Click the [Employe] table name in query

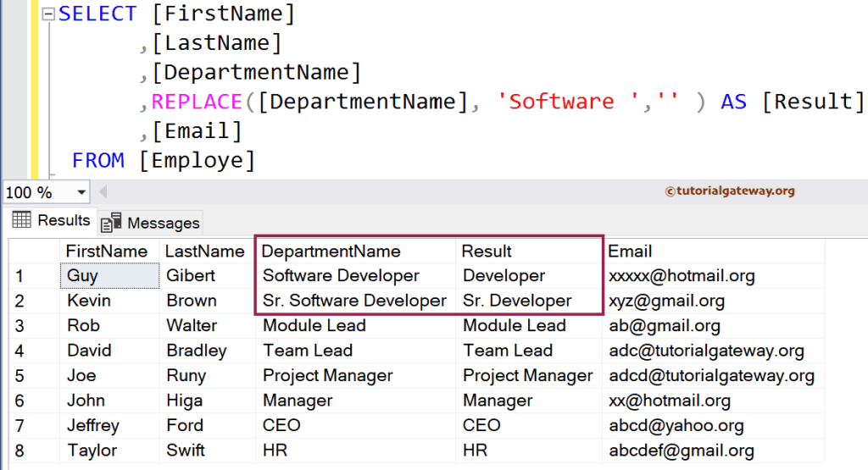pos(197,161)
